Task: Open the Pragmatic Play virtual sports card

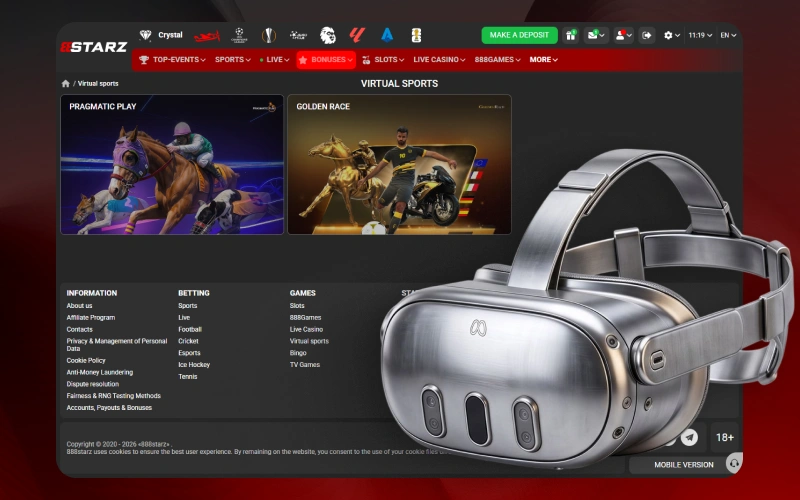Action: pos(172,164)
